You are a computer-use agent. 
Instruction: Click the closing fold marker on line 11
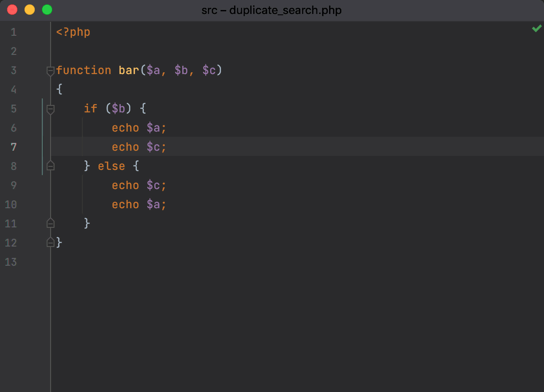click(x=51, y=223)
